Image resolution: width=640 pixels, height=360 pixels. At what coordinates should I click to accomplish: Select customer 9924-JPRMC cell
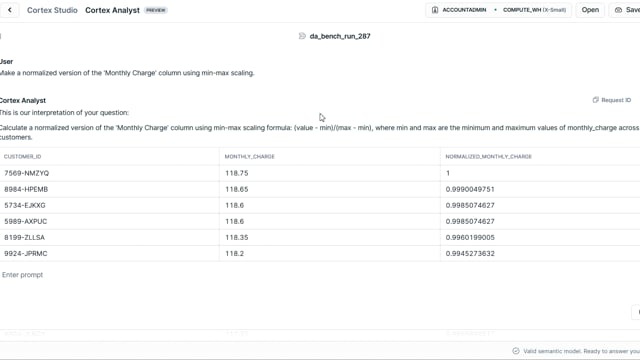point(109,253)
